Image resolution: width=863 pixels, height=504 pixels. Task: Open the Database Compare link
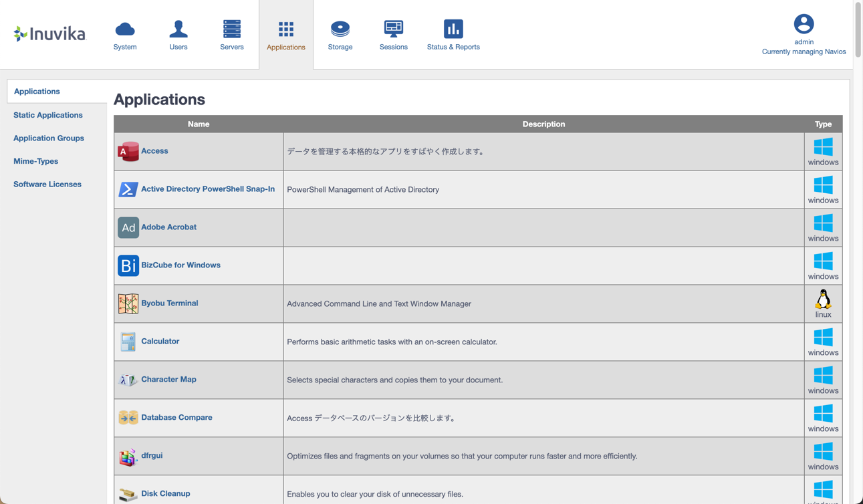(x=176, y=418)
